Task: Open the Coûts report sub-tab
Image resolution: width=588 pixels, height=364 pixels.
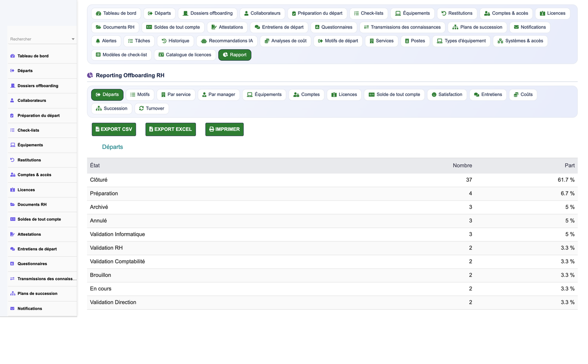Action: tap(523, 95)
